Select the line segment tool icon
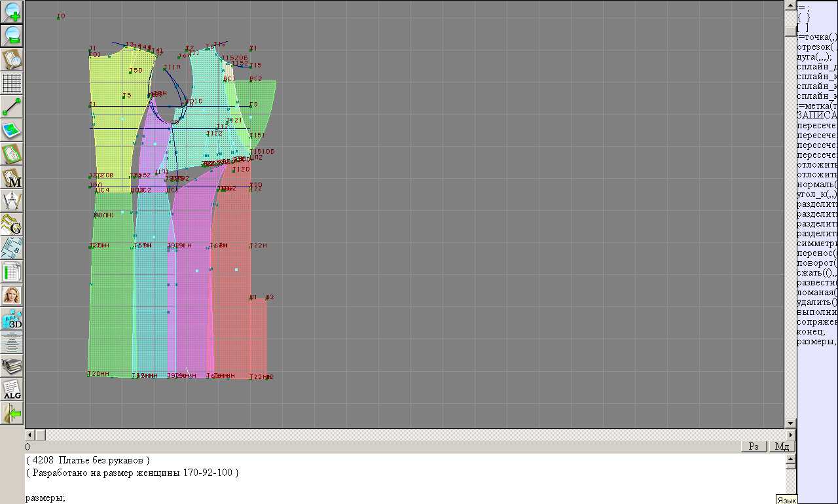Screen dimensions: 838x504 pos(12,107)
